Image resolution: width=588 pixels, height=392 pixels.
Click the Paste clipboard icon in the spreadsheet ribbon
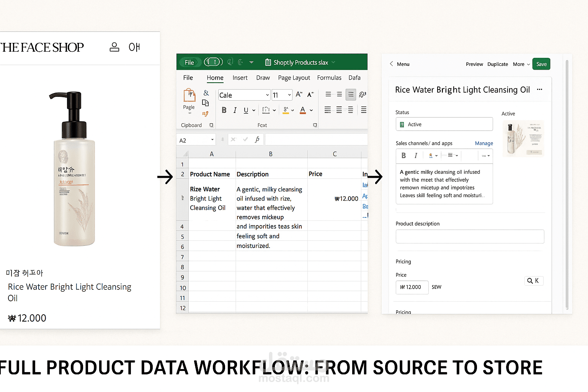[x=189, y=95]
